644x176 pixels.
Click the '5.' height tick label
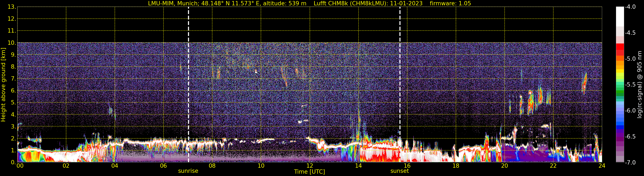13,103
